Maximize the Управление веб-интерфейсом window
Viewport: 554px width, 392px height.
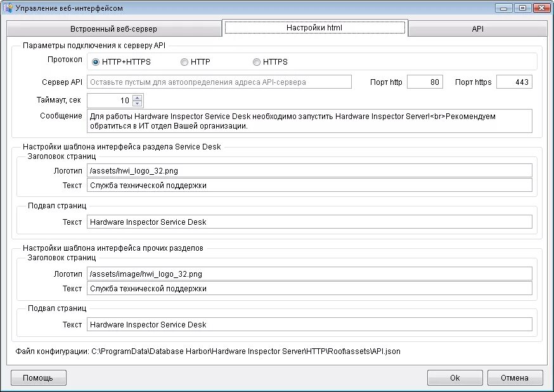point(522,8)
